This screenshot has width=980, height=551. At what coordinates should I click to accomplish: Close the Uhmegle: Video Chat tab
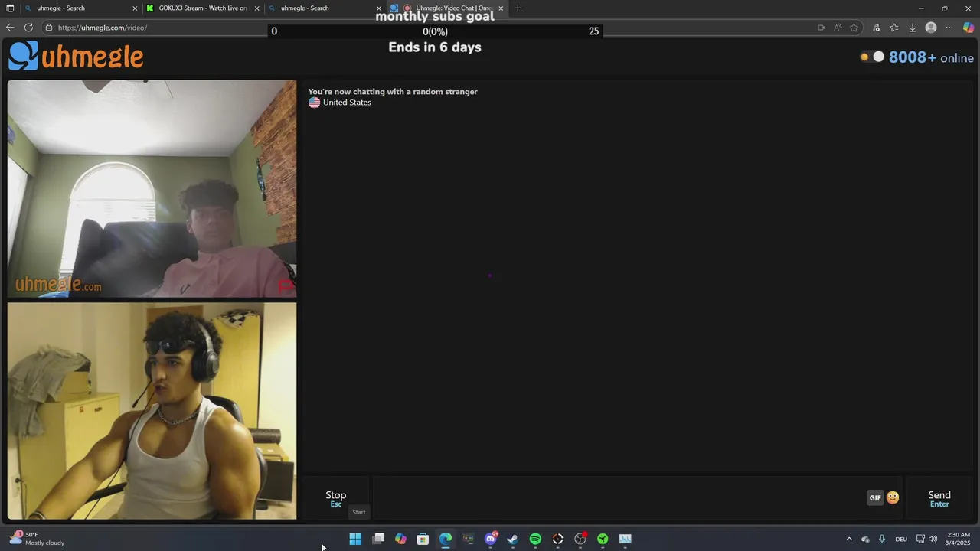[x=501, y=8]
